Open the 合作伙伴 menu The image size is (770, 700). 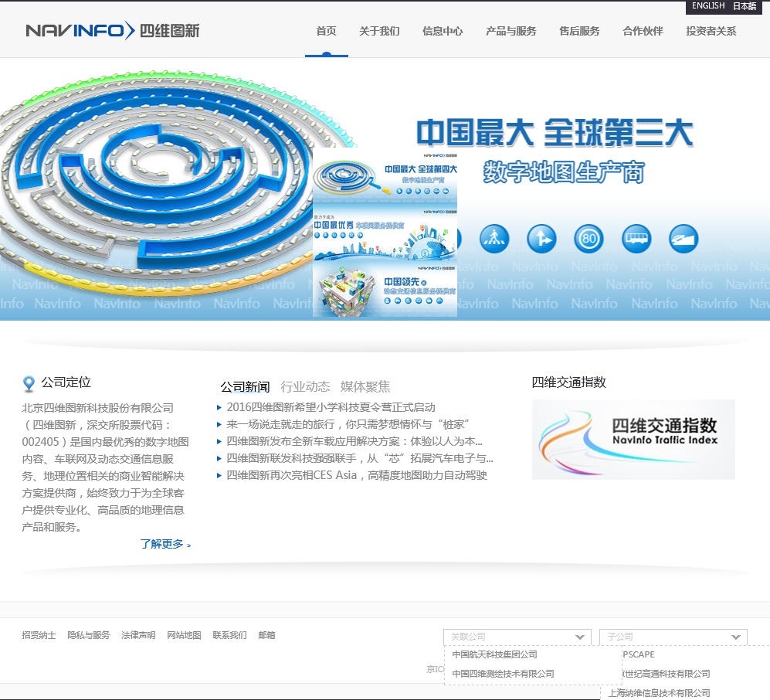click(643, 31)
